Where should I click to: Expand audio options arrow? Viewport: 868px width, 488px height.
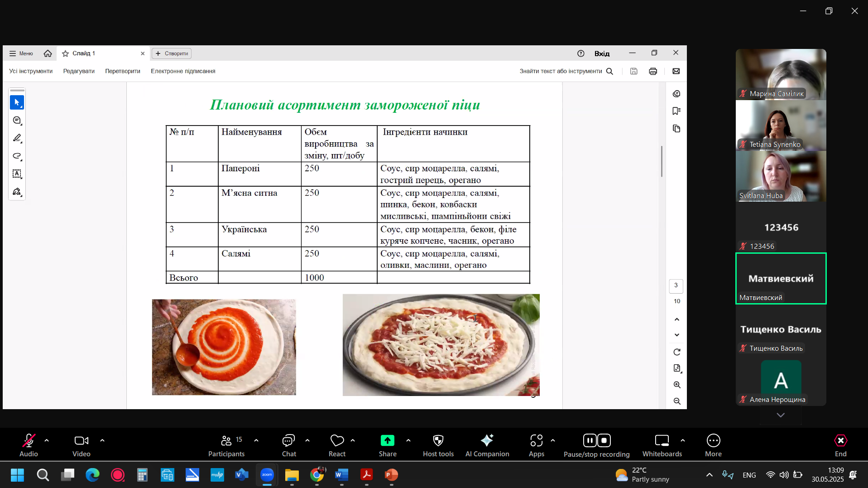point(47,440)
